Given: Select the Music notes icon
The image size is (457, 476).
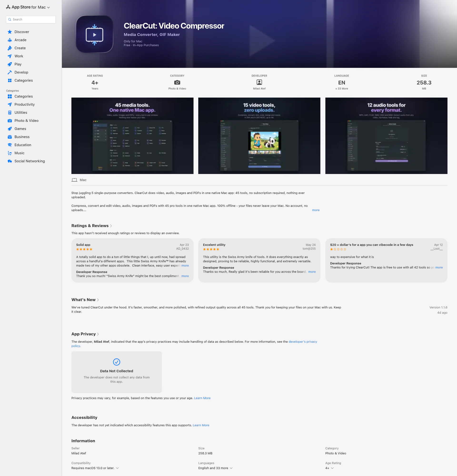Looking at the screenshot, I should 10,153.
